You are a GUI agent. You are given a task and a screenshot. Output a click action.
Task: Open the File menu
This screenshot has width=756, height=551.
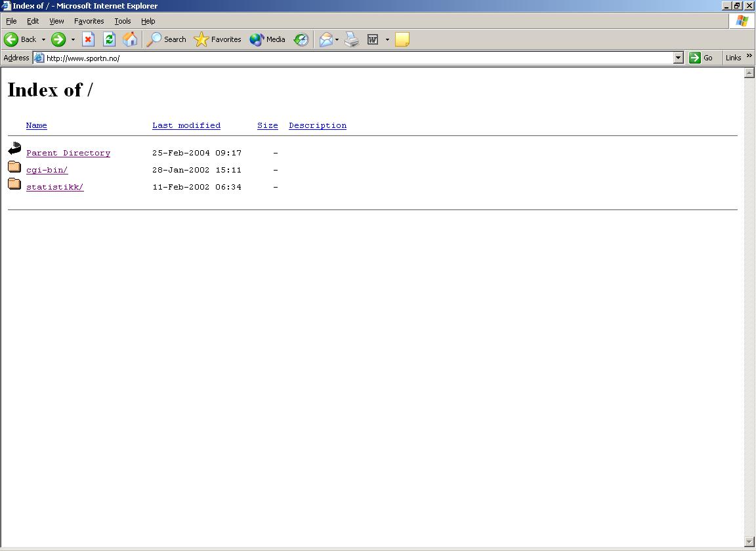pos(11,21)
